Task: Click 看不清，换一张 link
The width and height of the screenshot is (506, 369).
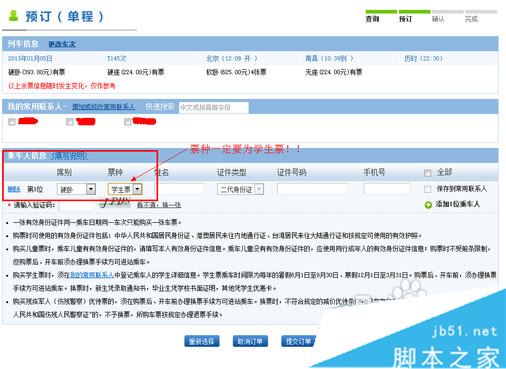Action: point(159,205)
